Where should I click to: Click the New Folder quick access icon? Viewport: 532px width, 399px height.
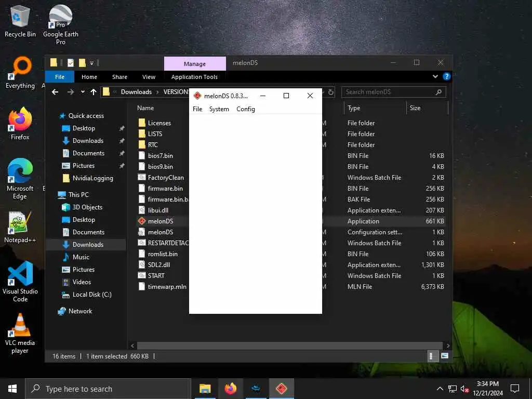tap(82, 63)
